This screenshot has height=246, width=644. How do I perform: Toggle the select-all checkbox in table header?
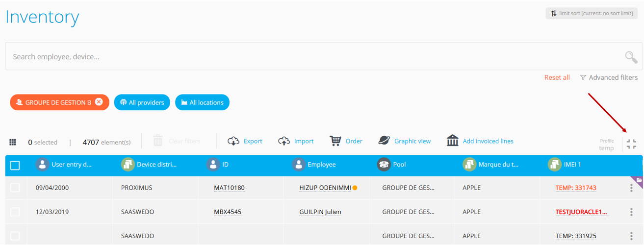coord(15,165)
